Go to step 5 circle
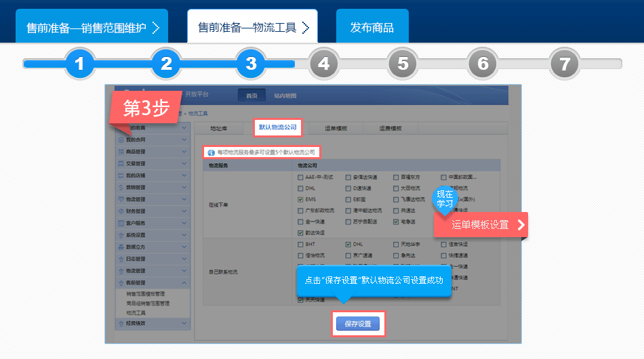Screen dimensions: 644x359 403,64
